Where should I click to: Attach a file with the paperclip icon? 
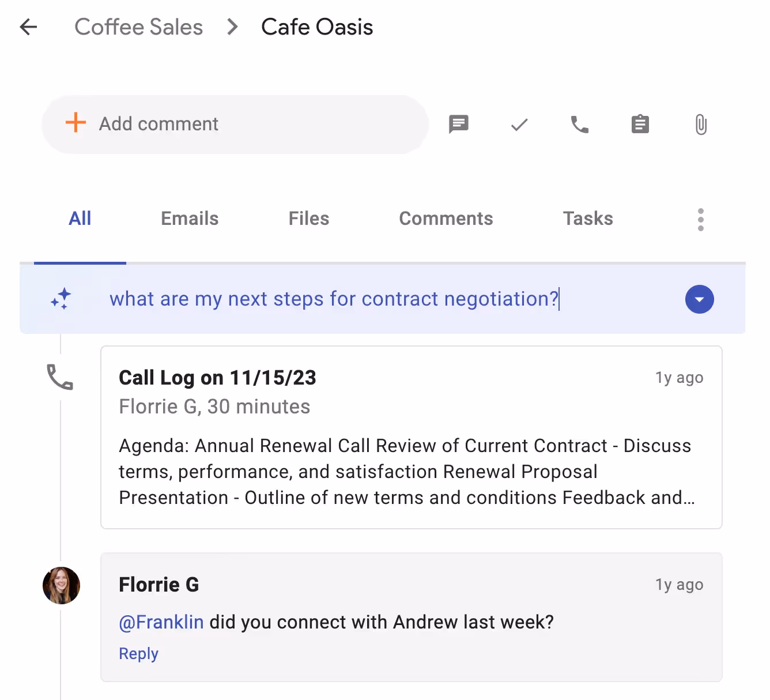click(x=701, y=125)
